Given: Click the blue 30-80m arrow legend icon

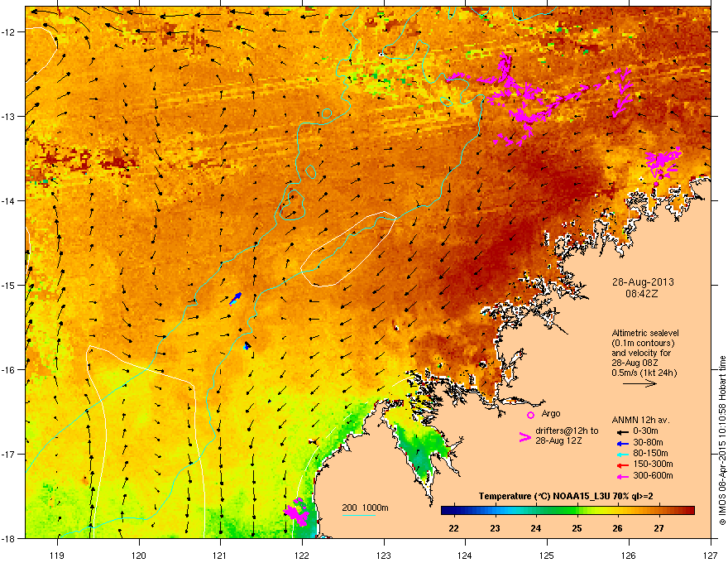Looking at the screenshot, I should point(621,443).
